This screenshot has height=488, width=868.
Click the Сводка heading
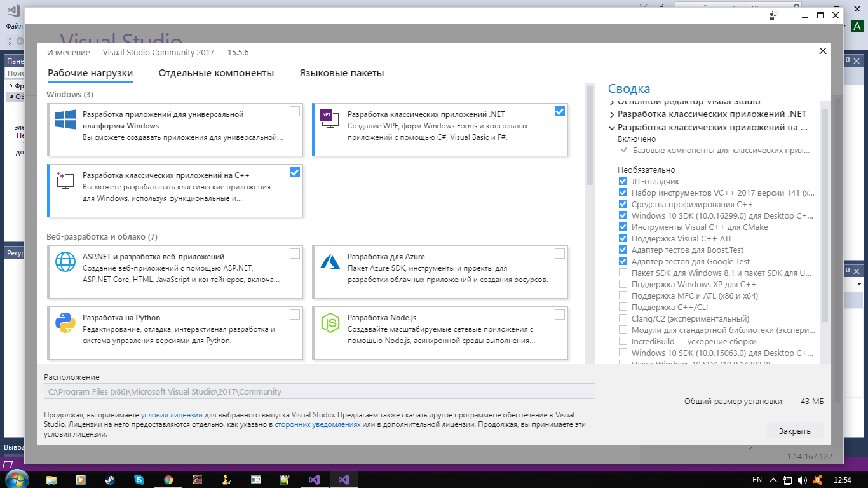pos(629,89)
